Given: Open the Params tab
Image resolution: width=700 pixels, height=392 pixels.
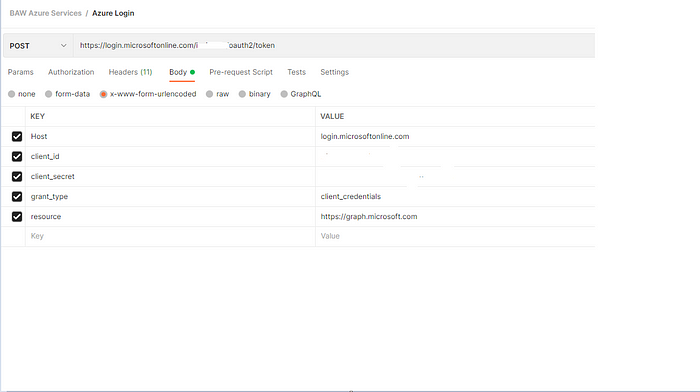Looking at the screenshot, I should pyautogui.click(x=21, y=72).
